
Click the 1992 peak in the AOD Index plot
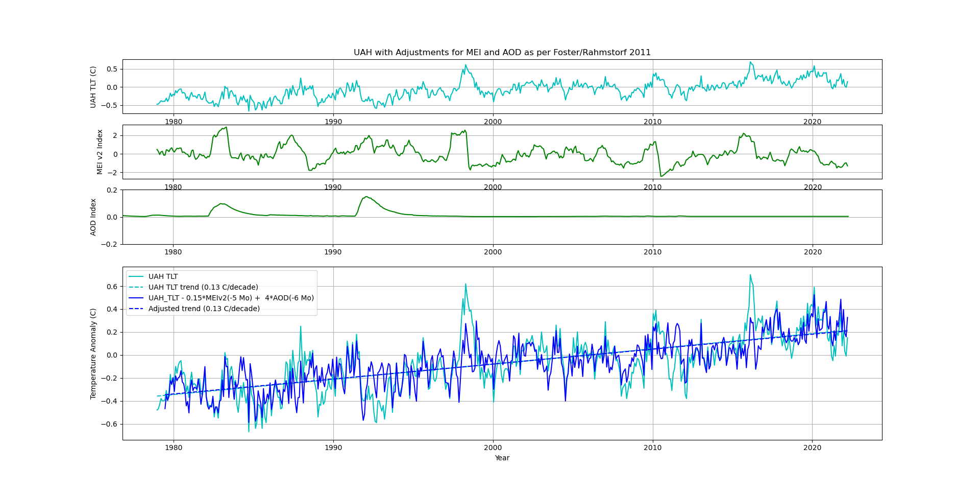point(366,197)
